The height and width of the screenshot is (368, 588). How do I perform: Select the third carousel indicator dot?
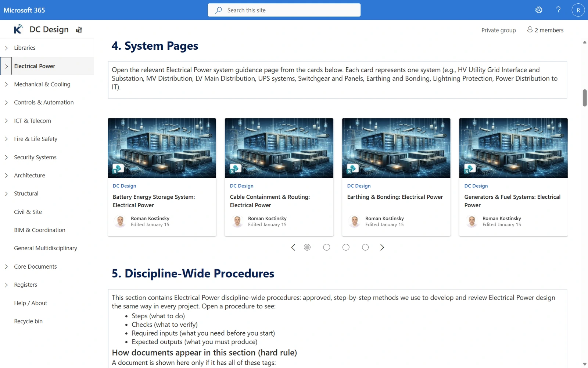[x=346, y=247]
